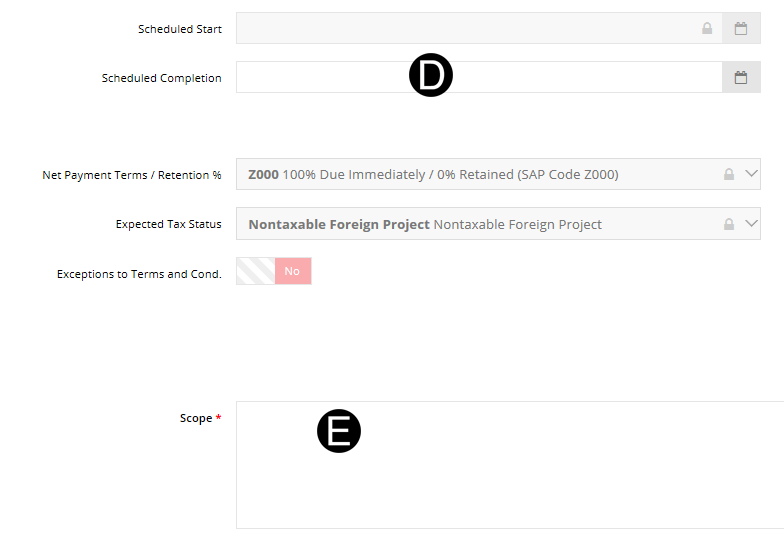Image resolution: width=784 pixels, height=544 pixels.
Task: Click the lock icon in Scheduled Start field
Action: click(x=707, y=29)
